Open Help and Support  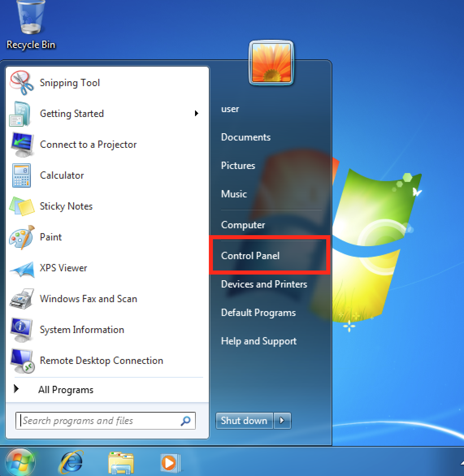(x=259, y=341)
